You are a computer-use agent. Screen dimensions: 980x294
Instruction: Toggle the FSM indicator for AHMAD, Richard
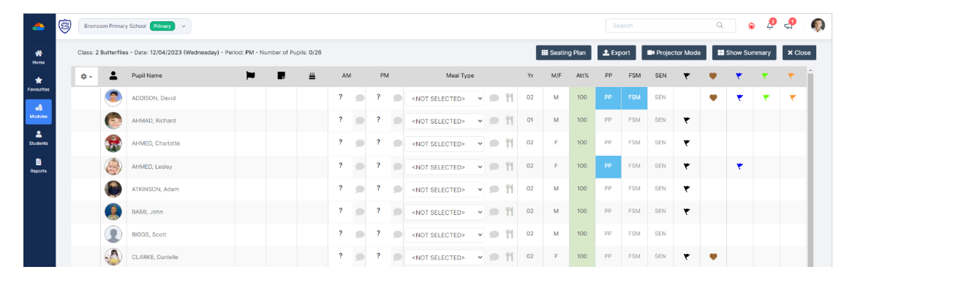[x=634, y=120]
